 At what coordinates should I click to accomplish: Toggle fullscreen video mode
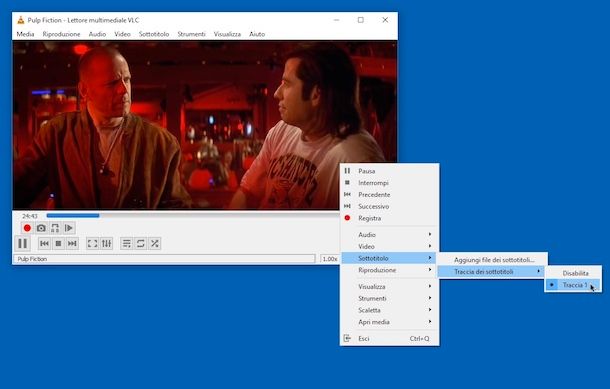pos(93,244)
